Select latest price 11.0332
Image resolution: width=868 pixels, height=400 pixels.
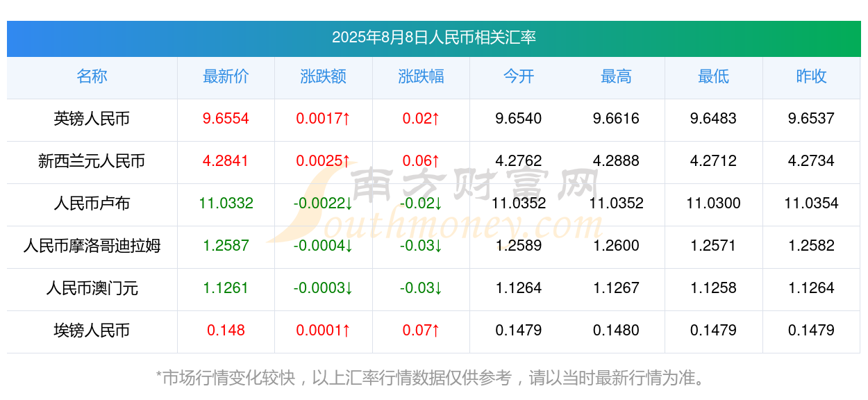point(226,203)
